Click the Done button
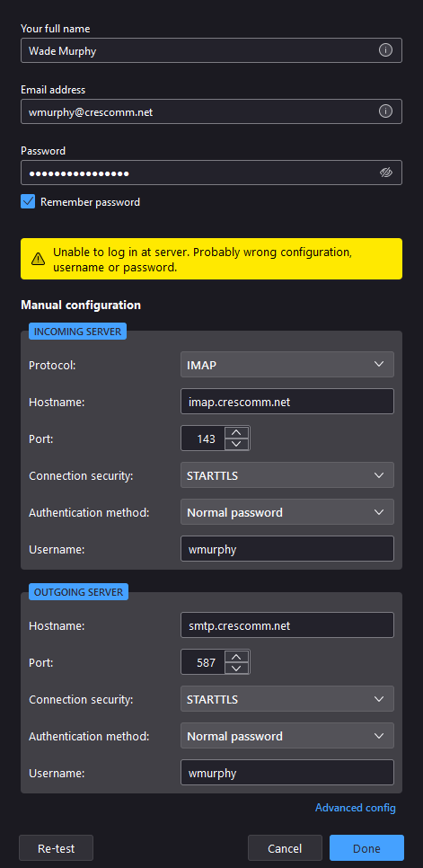Screen dimensions: 423x868 (x=366, y=848)
